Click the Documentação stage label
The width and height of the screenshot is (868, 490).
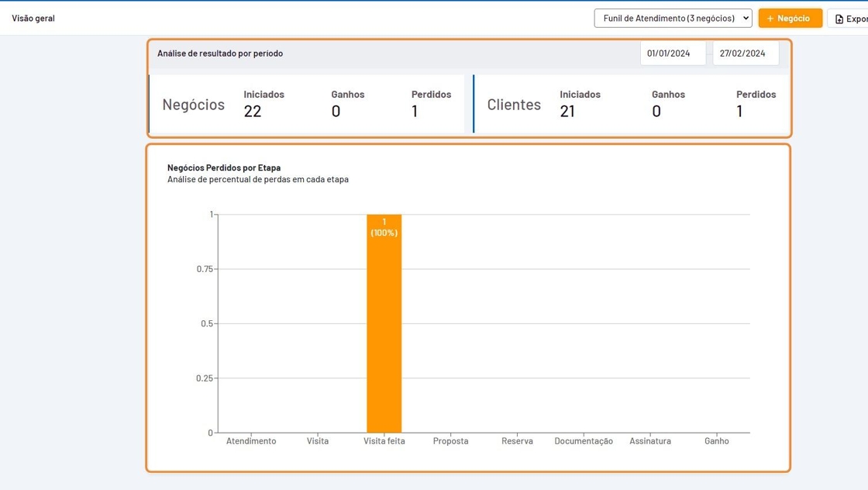click(584, 441)
